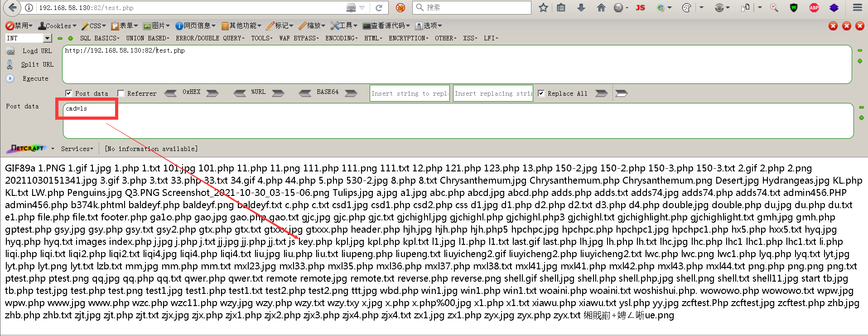Viewport: 868px width, 336px height.
Task: Reload the current page
Action: coord(379,8)
